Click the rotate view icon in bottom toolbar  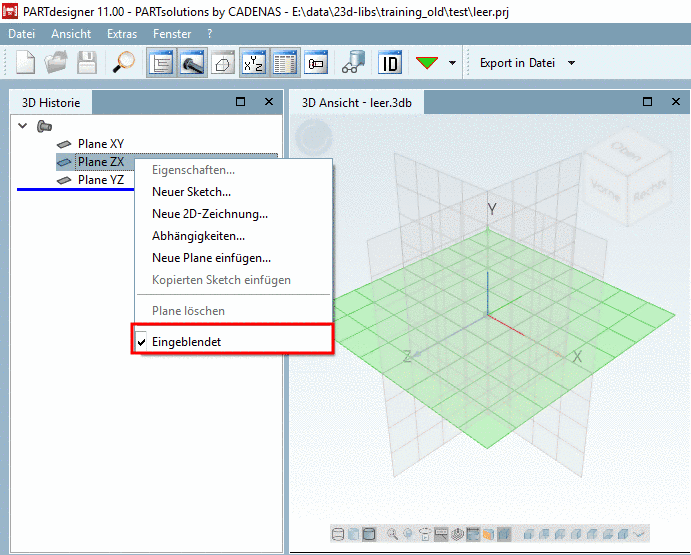425,534
